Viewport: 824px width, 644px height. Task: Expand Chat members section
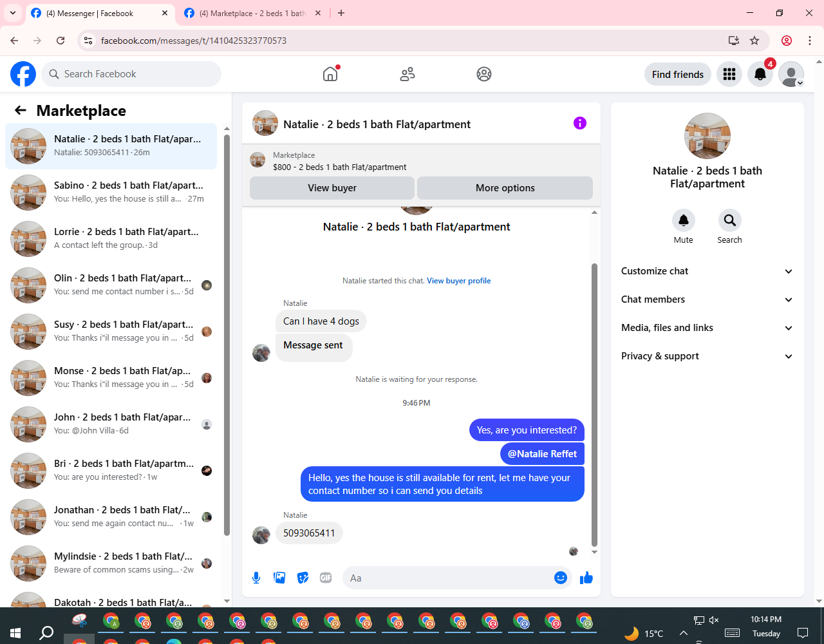coord(707,299)
